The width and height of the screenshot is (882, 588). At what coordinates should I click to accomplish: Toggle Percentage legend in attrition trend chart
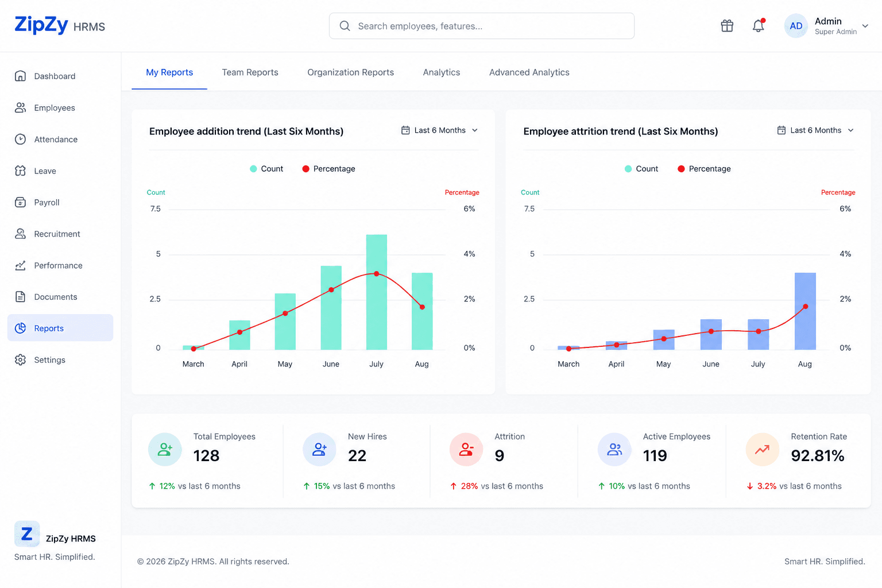point(704,169)
